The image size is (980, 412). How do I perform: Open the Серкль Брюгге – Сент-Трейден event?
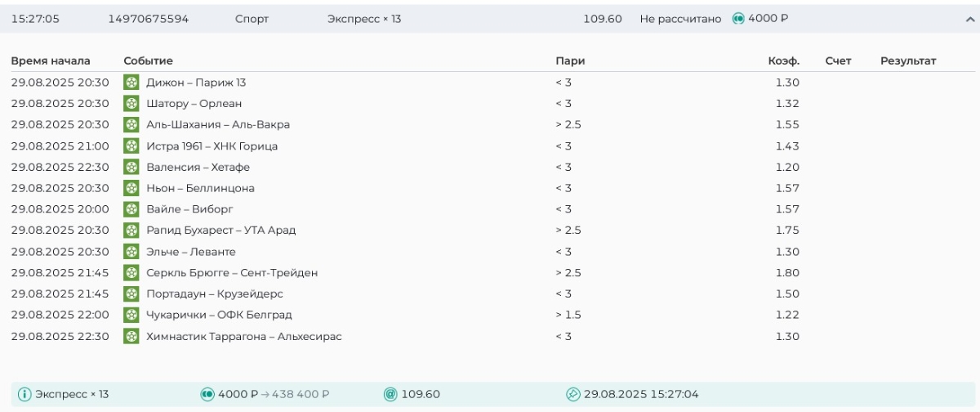click(232, 273)
